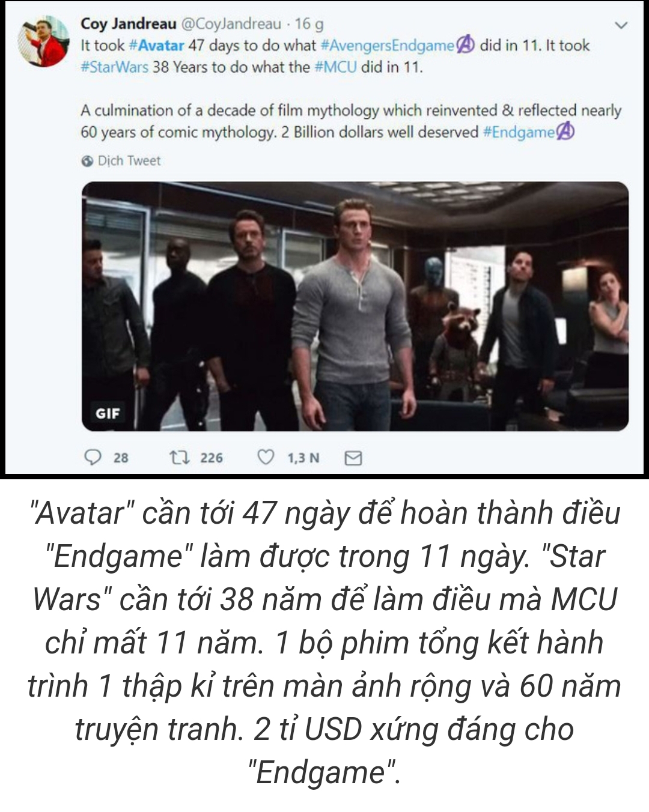
Task: Open the #Endgame hashtag link
Action: pos(519,132)
